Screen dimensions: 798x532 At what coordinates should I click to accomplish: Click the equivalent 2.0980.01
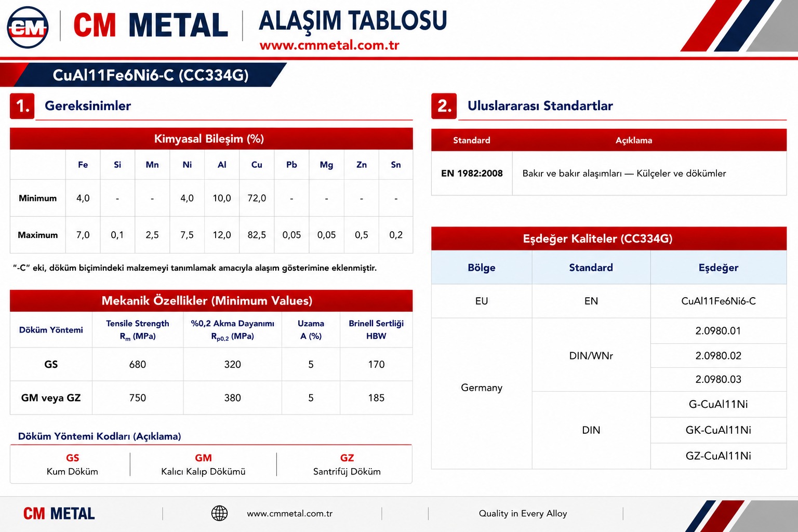[719, 331]
